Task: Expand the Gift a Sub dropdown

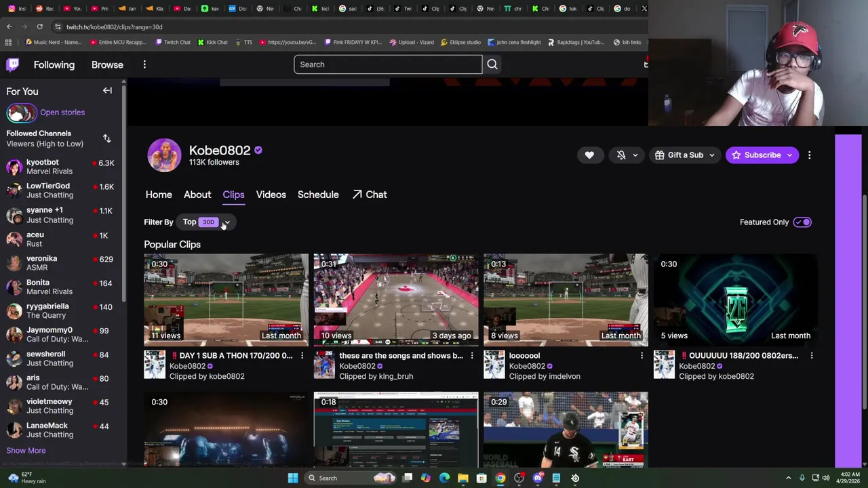Action: click(711, 155)
